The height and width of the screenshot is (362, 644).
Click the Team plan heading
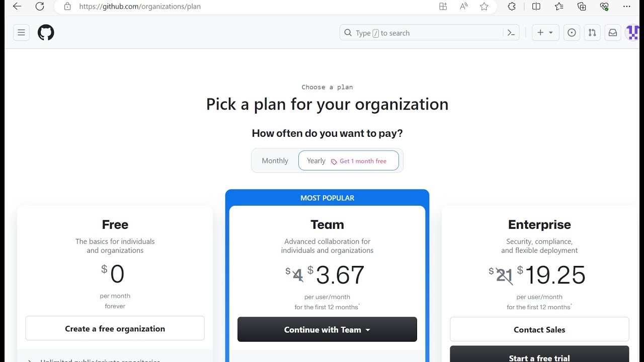click(x=327, y=225)
